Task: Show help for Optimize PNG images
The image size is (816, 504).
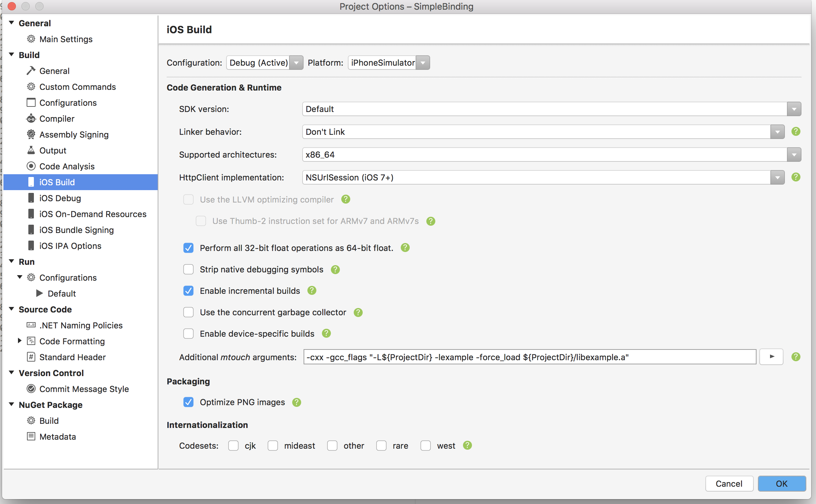Action: (296, 402)
